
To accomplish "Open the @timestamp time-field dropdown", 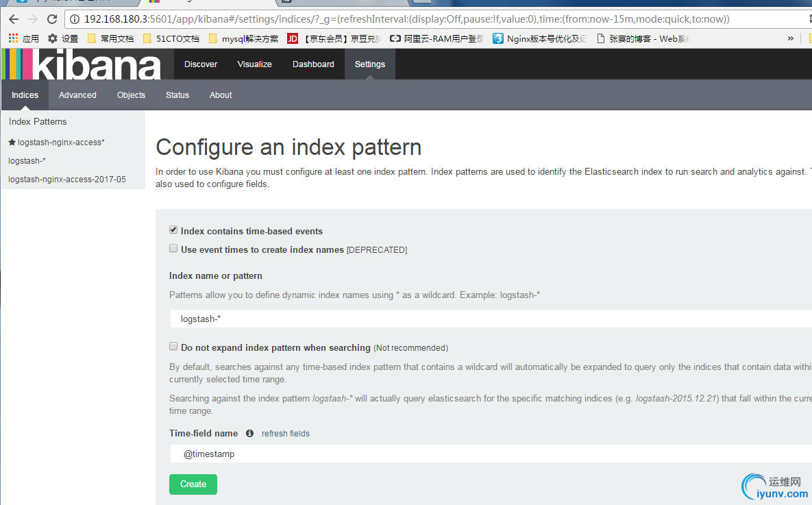I will [x=491, y=454].
